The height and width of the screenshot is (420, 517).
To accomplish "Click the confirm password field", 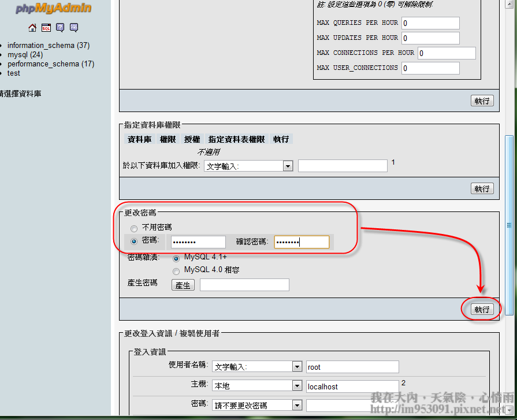I will coord(302,242).
